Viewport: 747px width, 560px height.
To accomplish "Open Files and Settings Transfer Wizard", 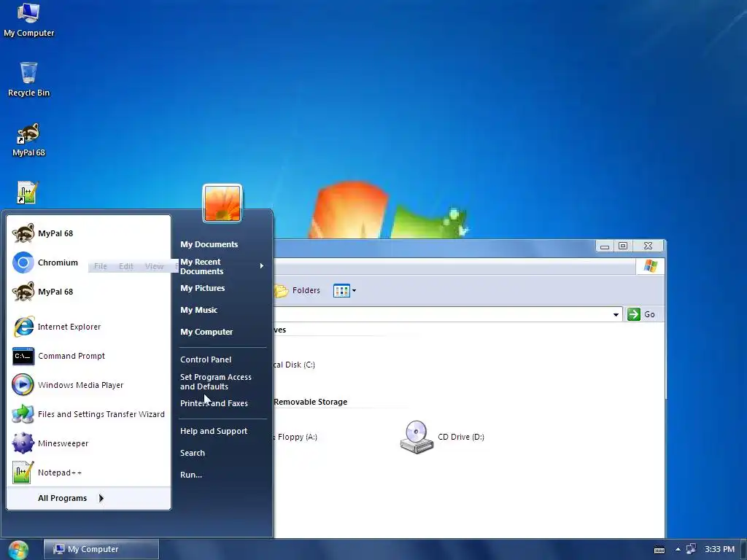I will 88,414.
